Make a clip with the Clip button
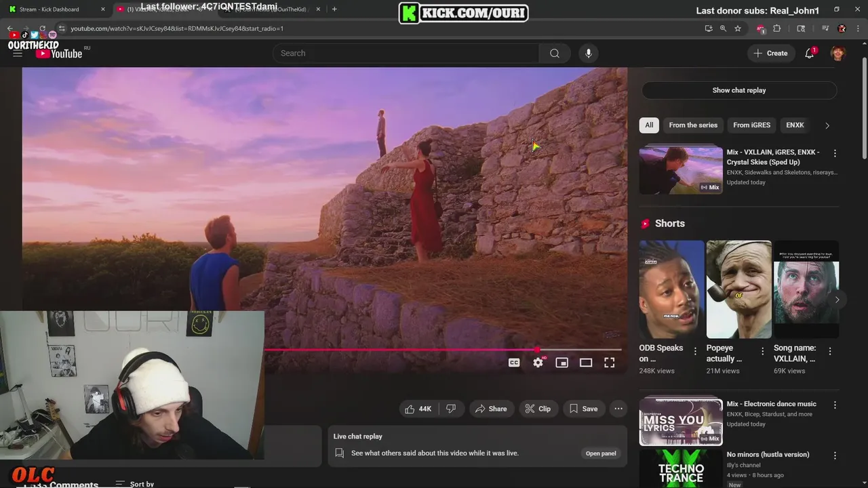868x488 pixels. [x=538, y=409]
